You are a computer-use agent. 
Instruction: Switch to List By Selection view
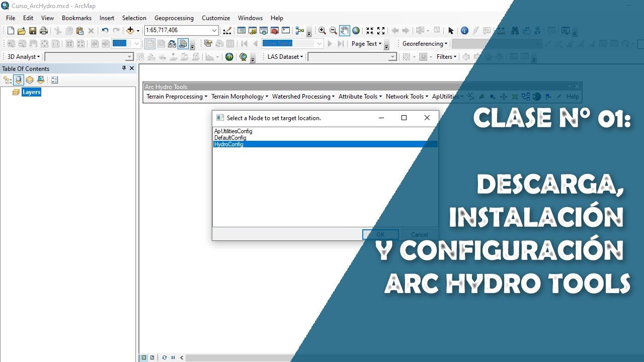click(41, 80)
